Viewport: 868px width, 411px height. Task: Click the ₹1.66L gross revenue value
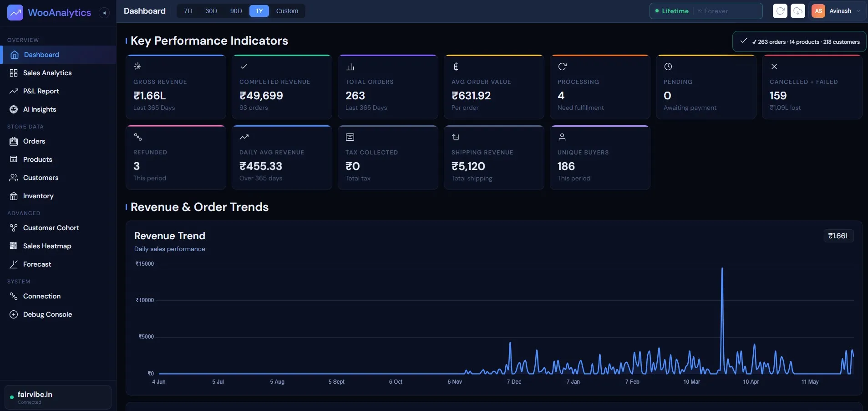click(150, 96)
